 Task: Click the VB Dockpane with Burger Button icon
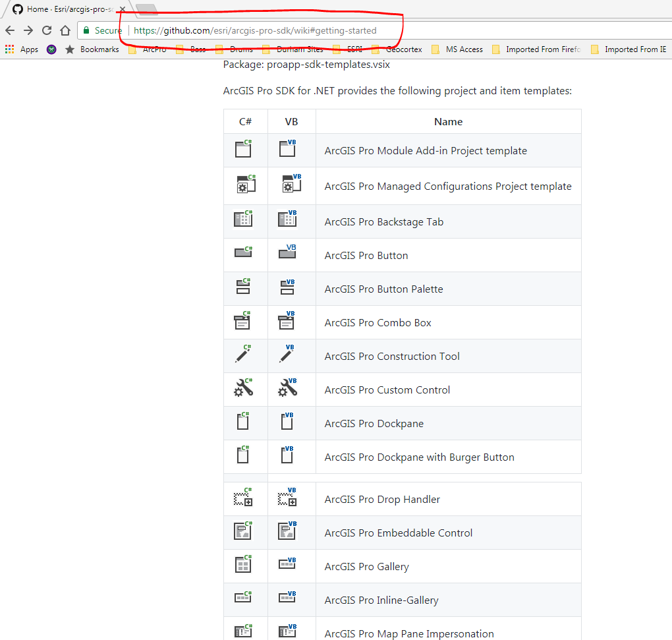[287, 455]
